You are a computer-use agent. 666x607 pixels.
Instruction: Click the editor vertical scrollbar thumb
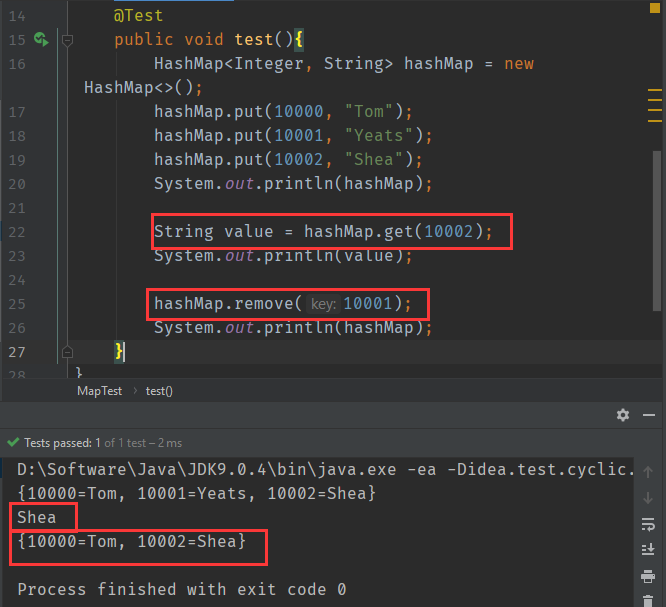tap(657, 231)
